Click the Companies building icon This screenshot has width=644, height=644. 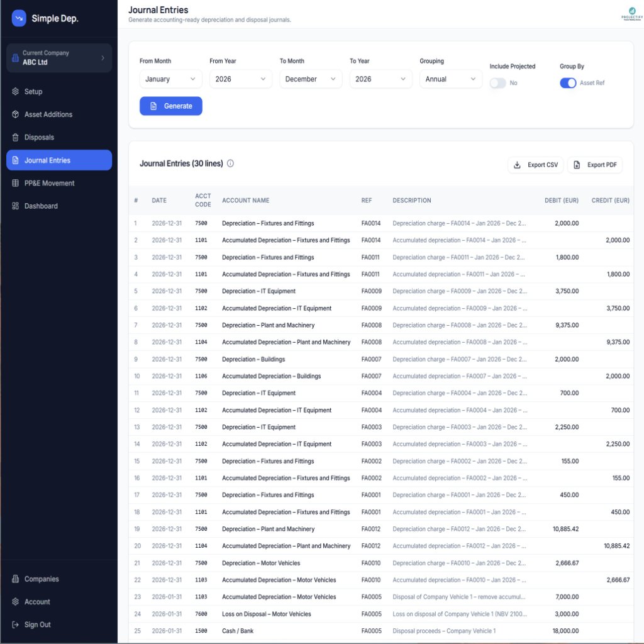click(15, 579)
